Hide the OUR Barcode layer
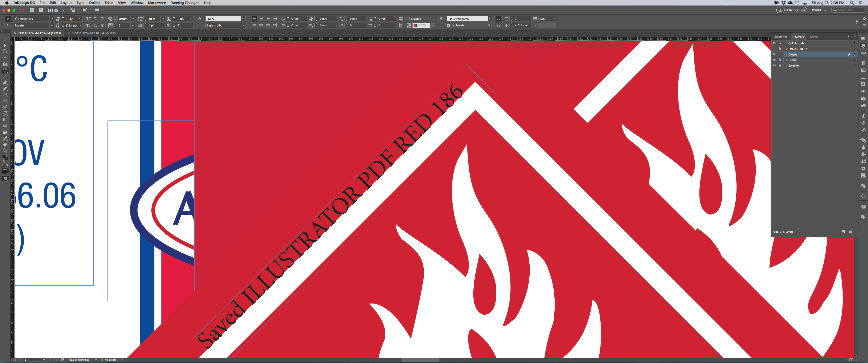868x363 pixels. [x=774, y=43]
